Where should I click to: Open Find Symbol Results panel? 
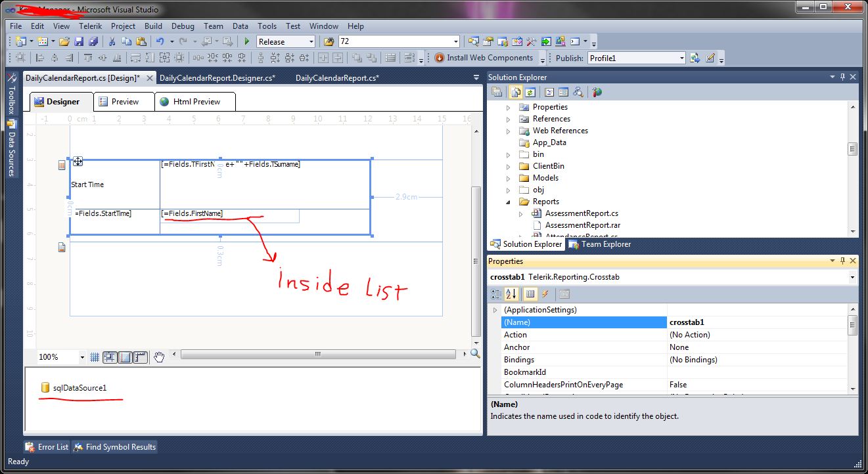point(114,447)
